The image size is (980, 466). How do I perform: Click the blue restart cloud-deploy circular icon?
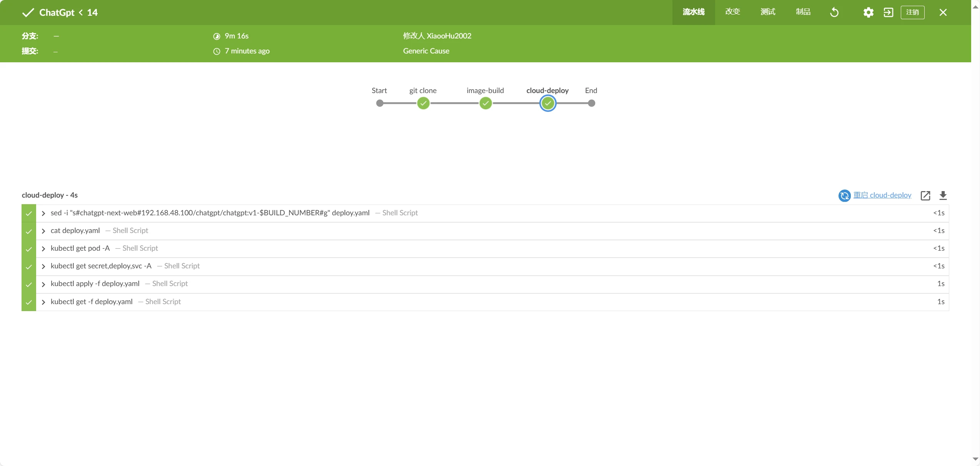pyautogui.click(x=844, y=195)
